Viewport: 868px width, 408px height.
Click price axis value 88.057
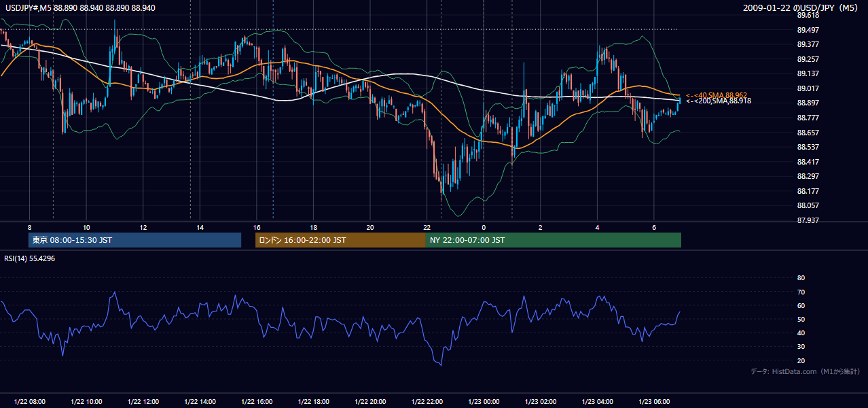pyautogui.click(x=808, y=205)
